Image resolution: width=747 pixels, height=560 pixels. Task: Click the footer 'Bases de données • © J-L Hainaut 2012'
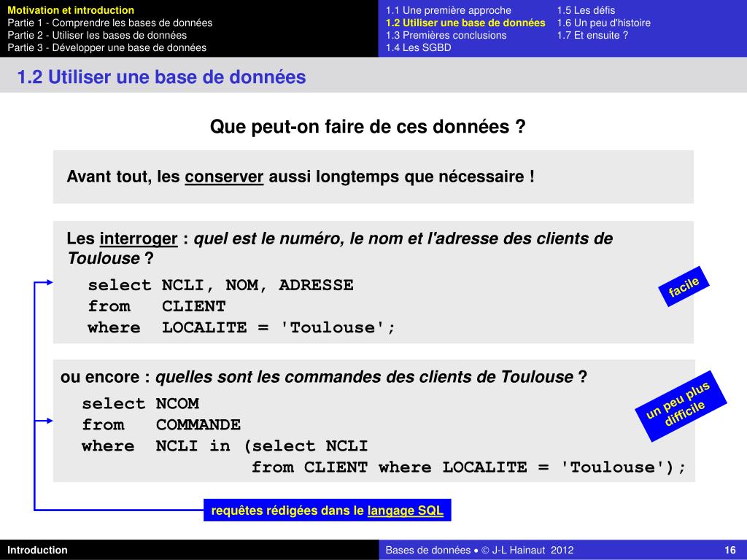pyautogui.click(x=479, y=550)
